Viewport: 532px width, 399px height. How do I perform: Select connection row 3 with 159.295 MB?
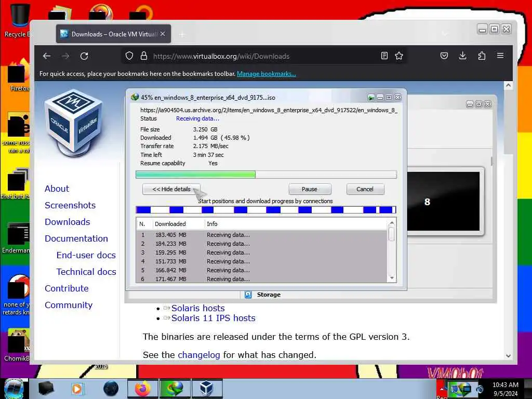(262, 252)
